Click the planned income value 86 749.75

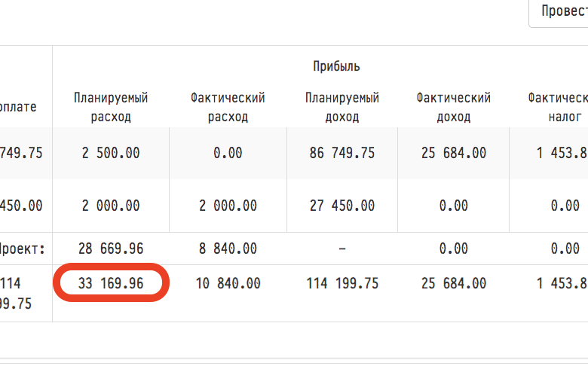point(342,153)
